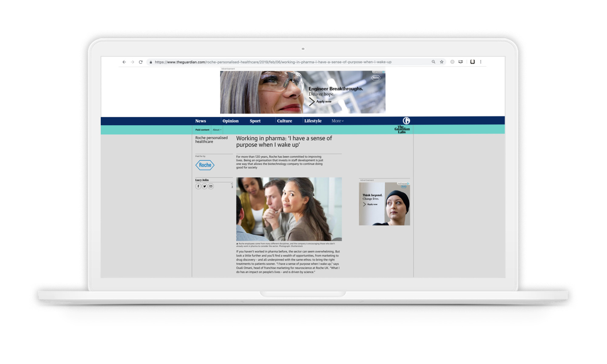Image resolution: width=607 pixels, height=364 pixels.
Task: Click the Roche hexagon logo
Action: 205,165
